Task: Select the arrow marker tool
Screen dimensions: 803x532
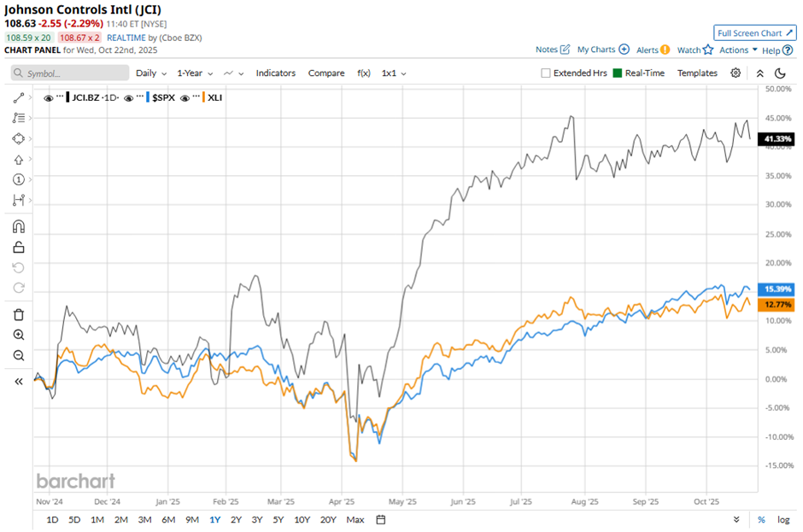Action: (x=19, y=160)
